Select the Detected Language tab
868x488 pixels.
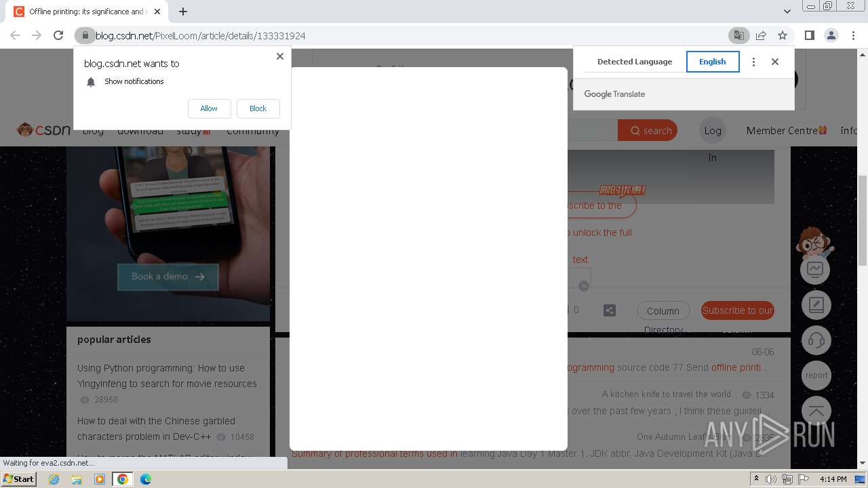(x=635, y=62)
